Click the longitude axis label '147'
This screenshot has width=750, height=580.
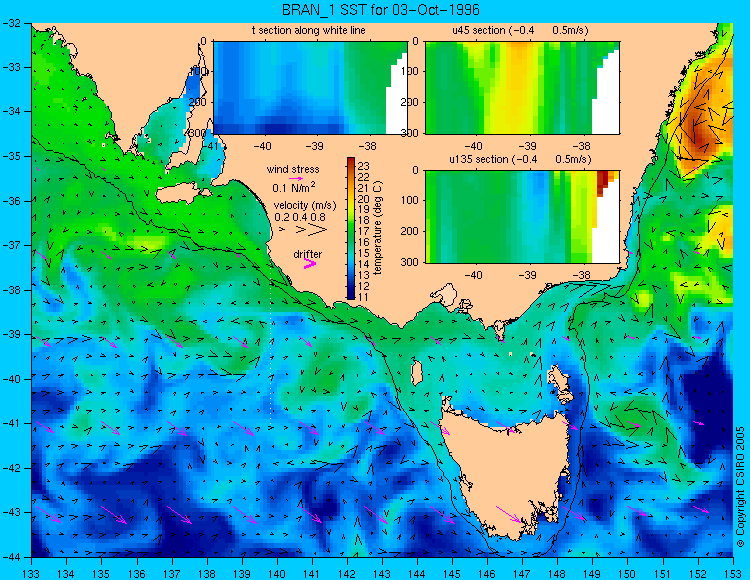pyautogui.click(x=522, y=574)
